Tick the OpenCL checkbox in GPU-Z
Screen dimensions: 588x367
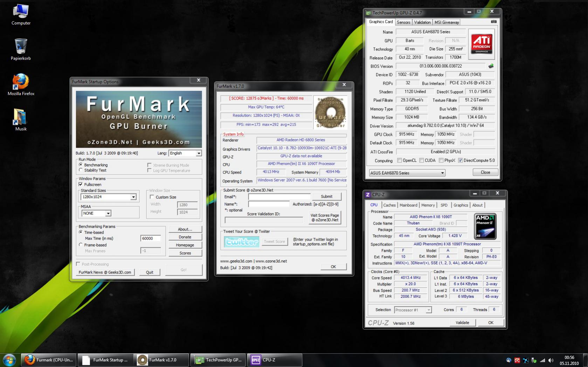(399, 161)
